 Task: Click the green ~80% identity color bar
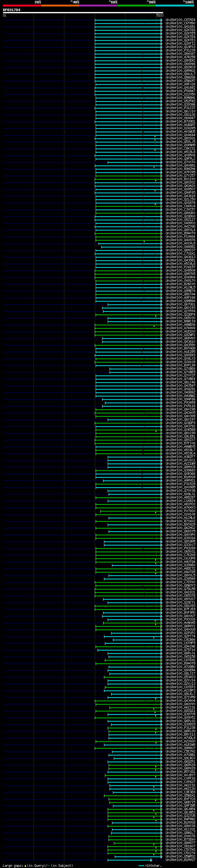point(136,6)
